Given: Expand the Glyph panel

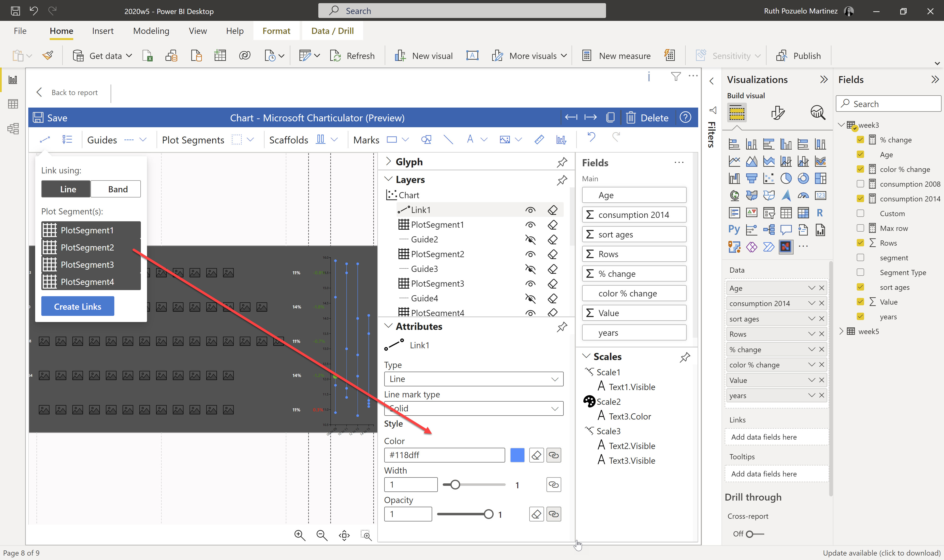Looking at the screenshot, I should (388, 162).
